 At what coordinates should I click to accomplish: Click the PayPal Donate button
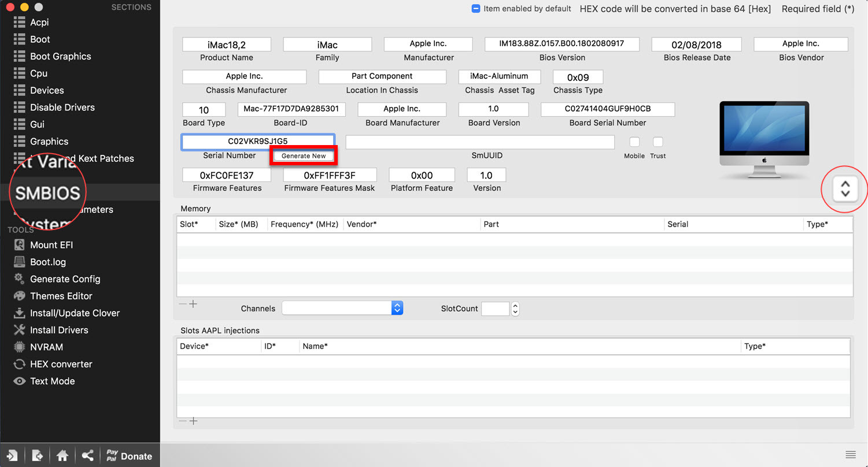[x=129, y=456]
